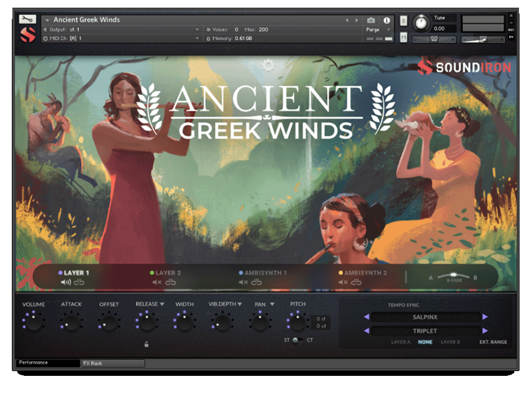
Task: Open the Vib.Depth dropdown arrow
Action: pos(240,304)
